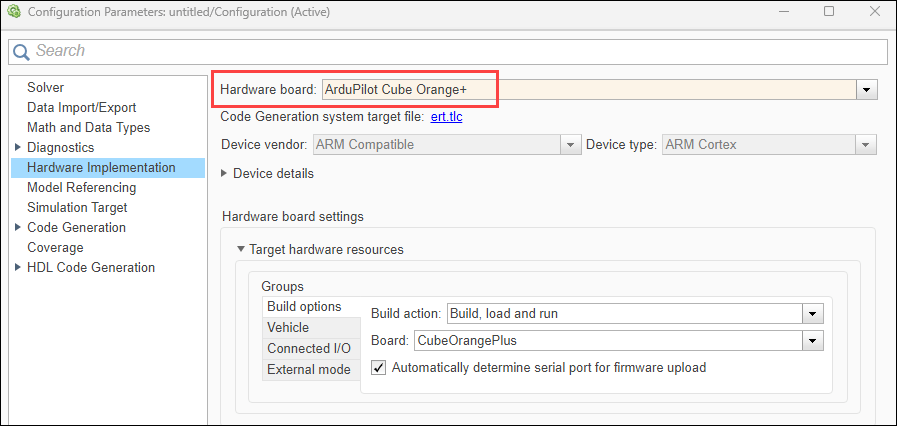Expand the HDL Code Generation node arrow
This screenshot has height=426, width=897.
(19, 268)
